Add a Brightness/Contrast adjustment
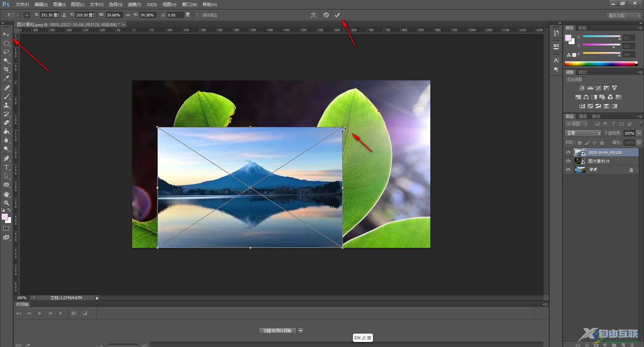This screenshot has width=644, height=347. tap(582, 88)
